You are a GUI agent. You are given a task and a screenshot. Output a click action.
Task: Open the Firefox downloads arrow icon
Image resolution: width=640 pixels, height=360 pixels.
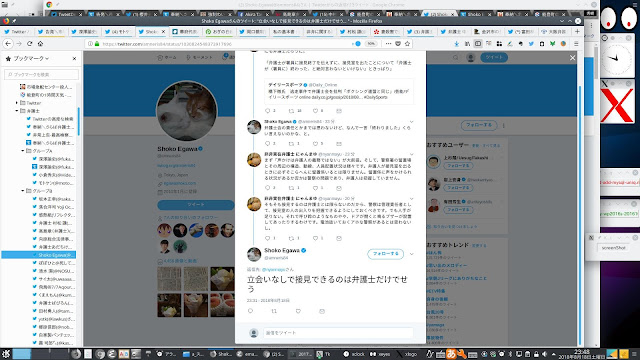click(456, 44)
